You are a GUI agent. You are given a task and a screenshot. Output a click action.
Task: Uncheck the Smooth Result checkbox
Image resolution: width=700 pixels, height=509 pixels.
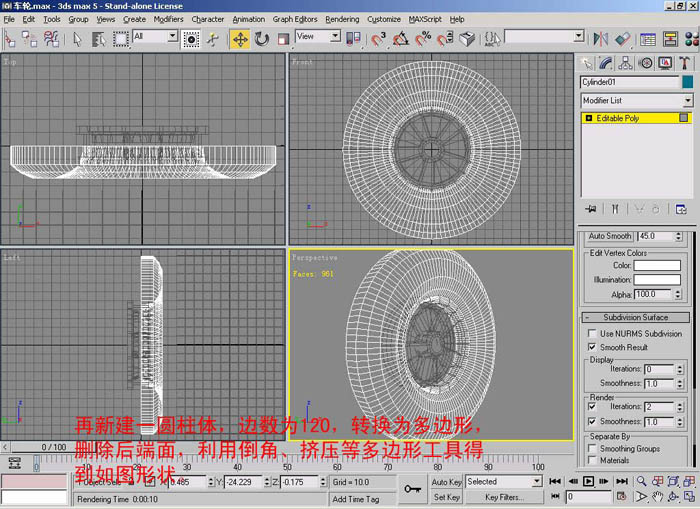click(x=592, y=347)
